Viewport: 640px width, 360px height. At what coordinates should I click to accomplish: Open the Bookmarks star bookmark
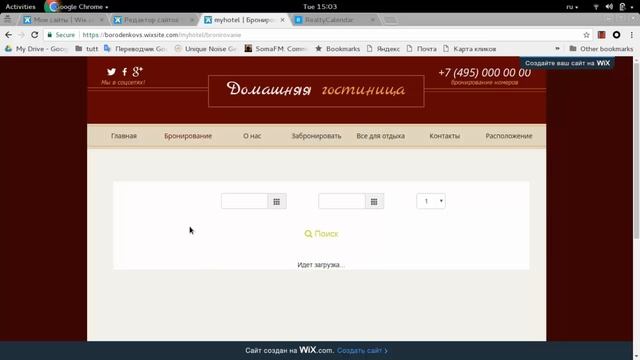(338, 49)
